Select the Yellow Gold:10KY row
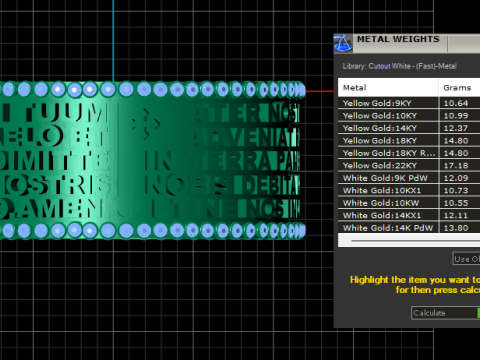 409,116
